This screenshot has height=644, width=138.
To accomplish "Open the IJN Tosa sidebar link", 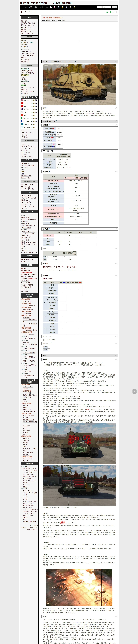I will coord(26,455).
